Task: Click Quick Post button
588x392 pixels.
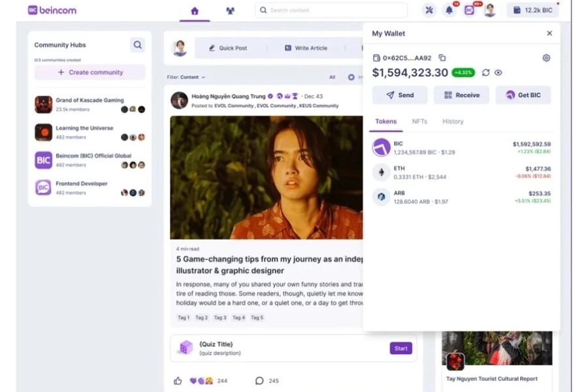Action: point(228,48)
